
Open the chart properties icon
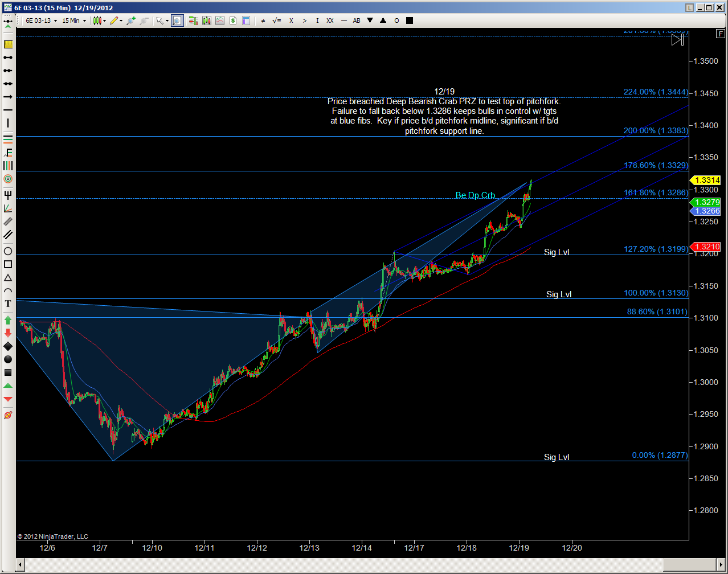coord(246,20)
